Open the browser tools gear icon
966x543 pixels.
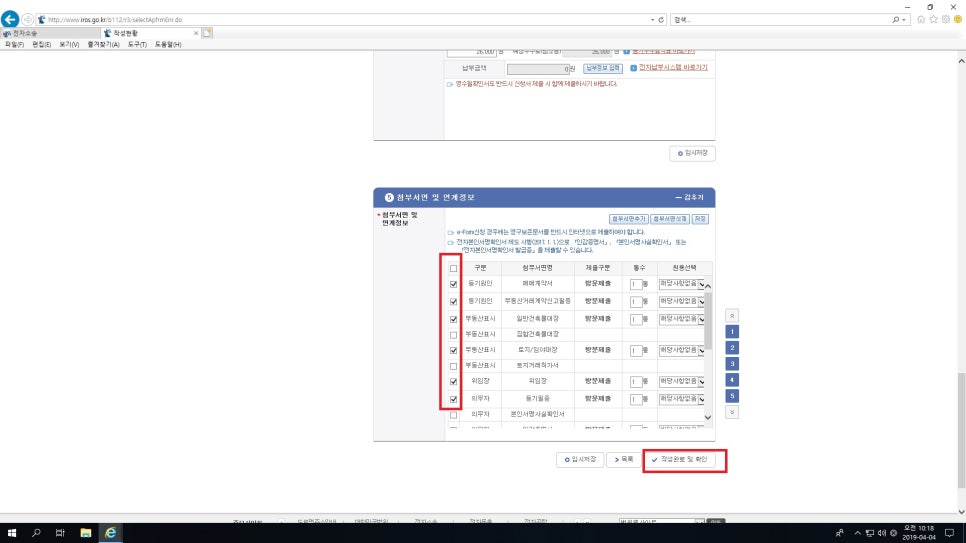tap(946, 19)
